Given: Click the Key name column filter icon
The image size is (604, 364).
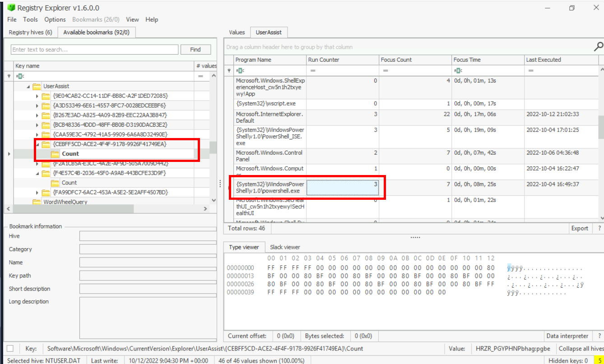Looking at the screenshot, I should [x=20, y=76].
